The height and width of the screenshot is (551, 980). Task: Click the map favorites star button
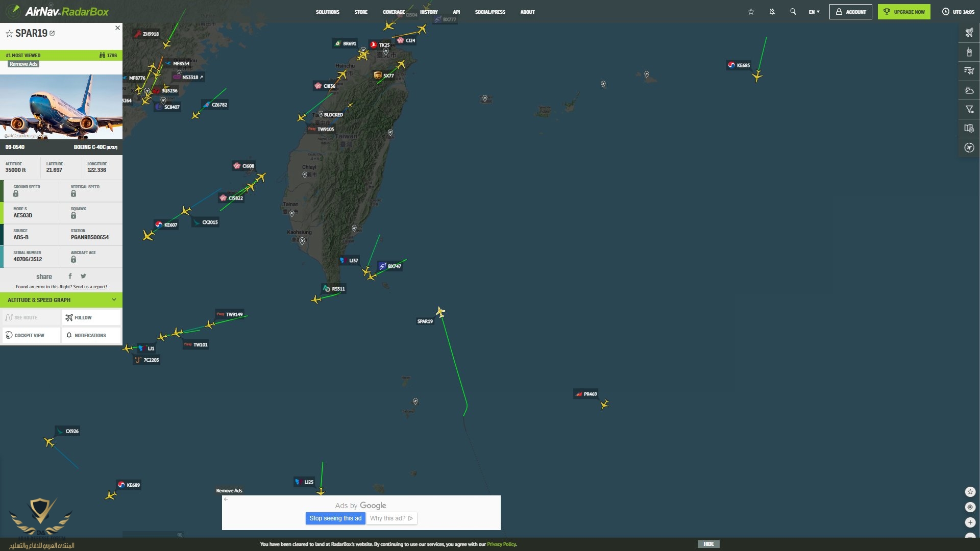[970, 492]
